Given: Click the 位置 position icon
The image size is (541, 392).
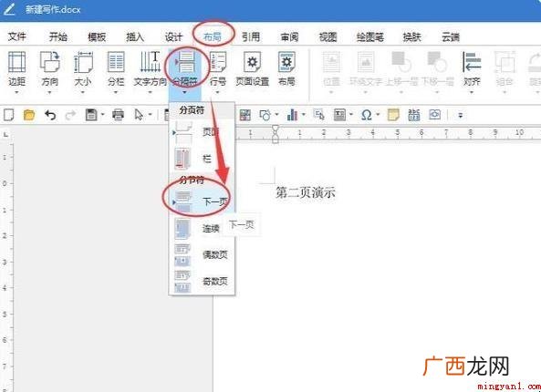Looking at the screenshot, I should [331, 63].
